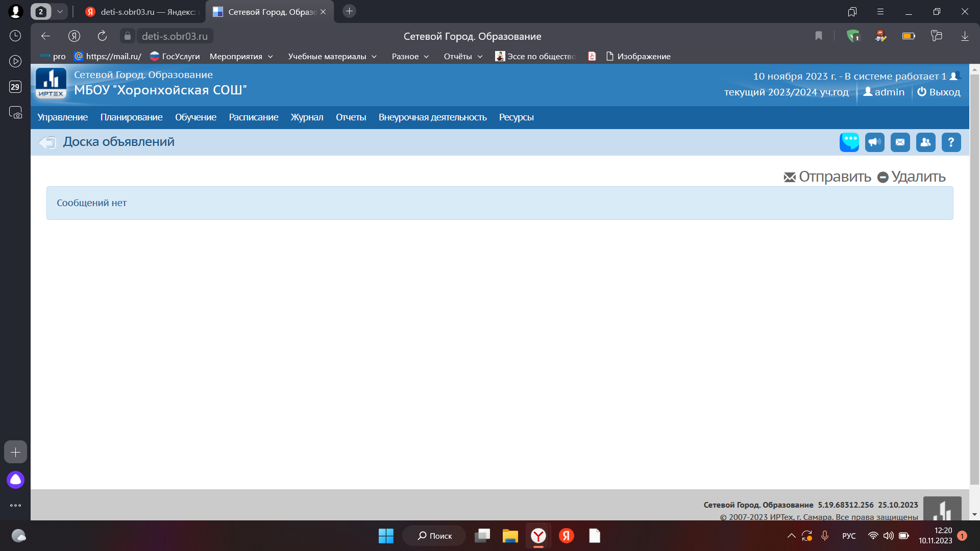Open the green shield protection icon
The width and height of the screenshot is (980, 551).
tap(853, 36)
